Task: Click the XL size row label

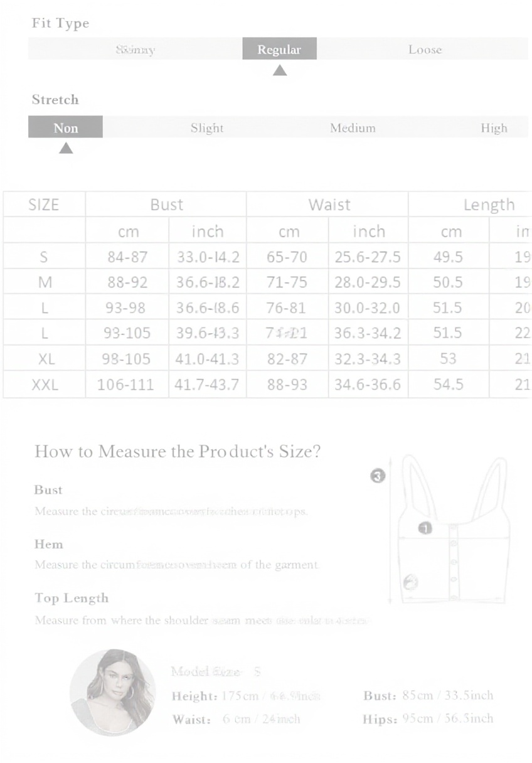Action: click(x=45, y=359)
